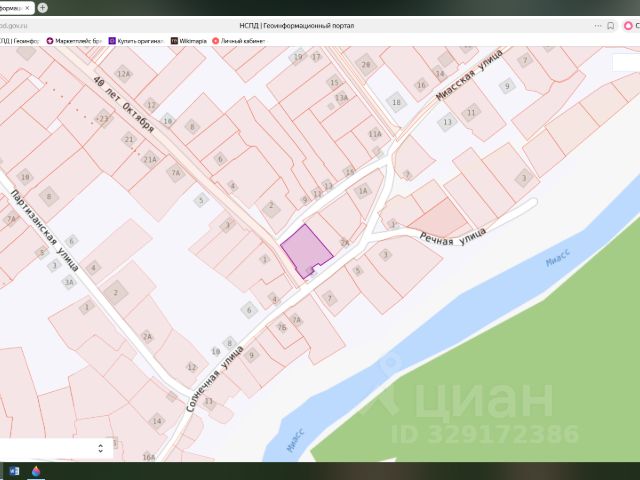Click building number 12А on the map
This screenshot has width=640, height=480.
coord(123,74)
